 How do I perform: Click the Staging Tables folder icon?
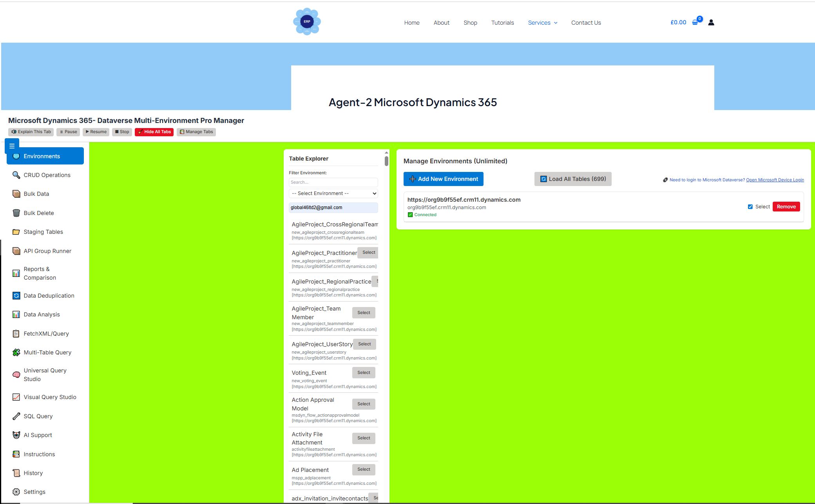(x=16, y=232)
